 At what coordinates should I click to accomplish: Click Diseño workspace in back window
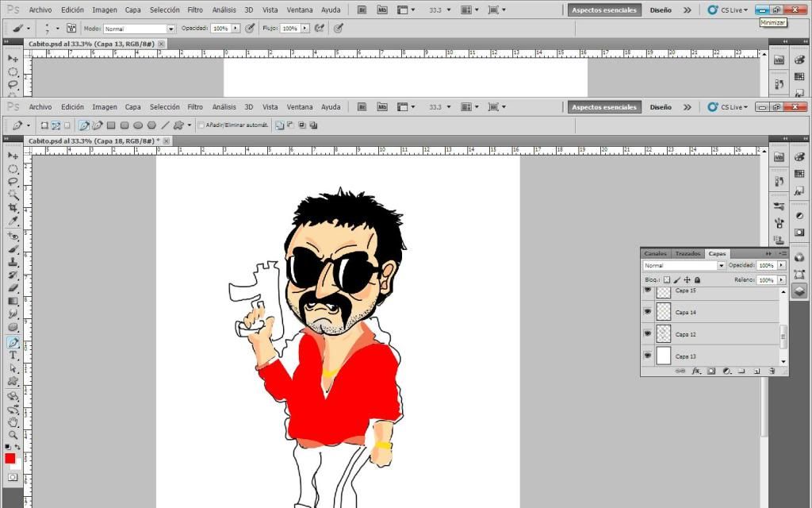(661, 10)
